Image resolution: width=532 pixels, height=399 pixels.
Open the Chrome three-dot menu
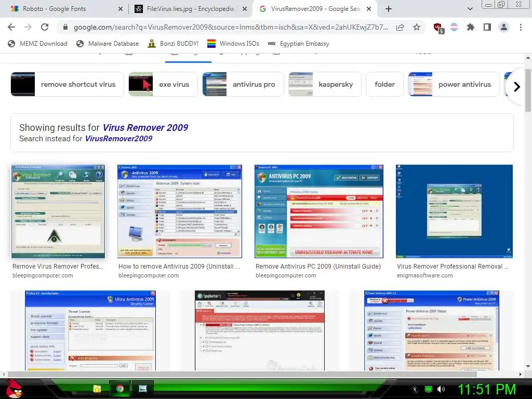point(521,27)
